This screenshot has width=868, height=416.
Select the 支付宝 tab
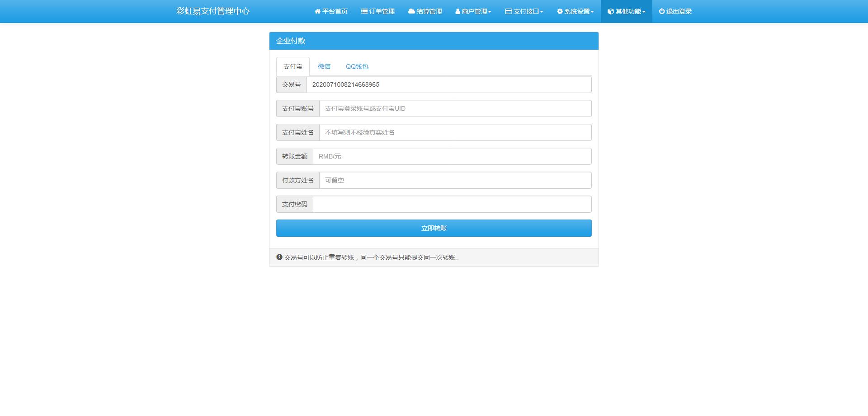(292, 66)
